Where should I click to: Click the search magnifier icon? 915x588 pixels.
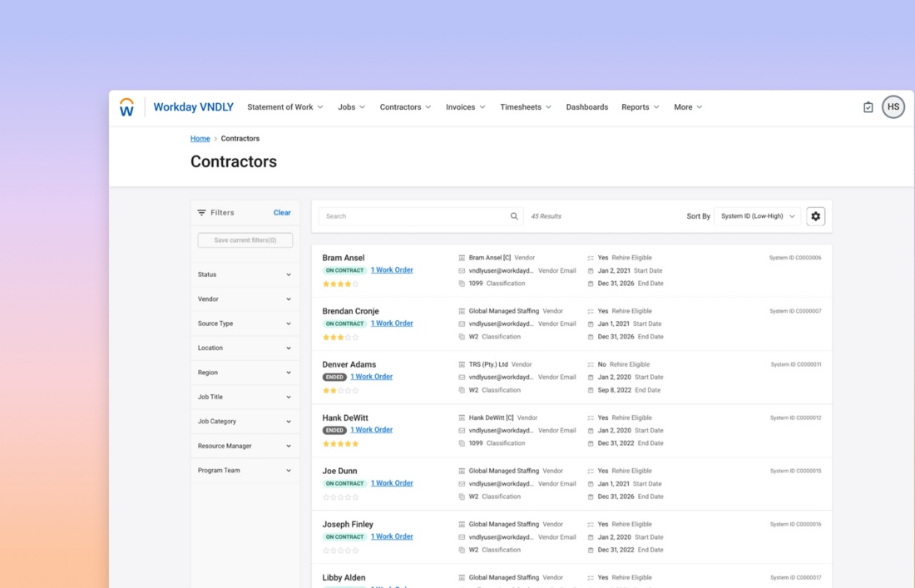[514, 216]
